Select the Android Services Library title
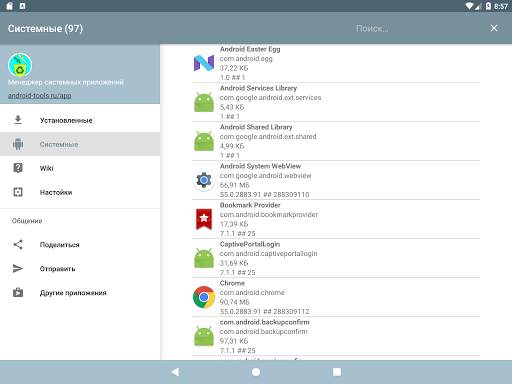This screenshot has height=384, width=512. pyautogui.click(x=258, y=88)
